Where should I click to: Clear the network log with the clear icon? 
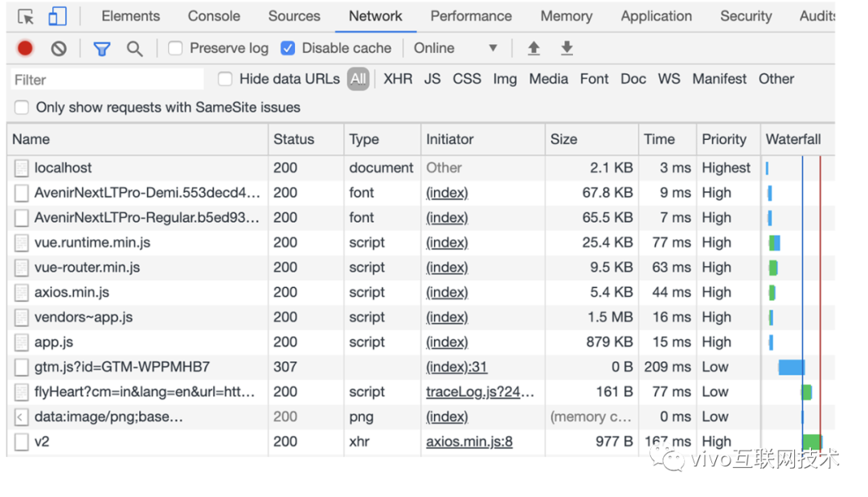(59, 49)
